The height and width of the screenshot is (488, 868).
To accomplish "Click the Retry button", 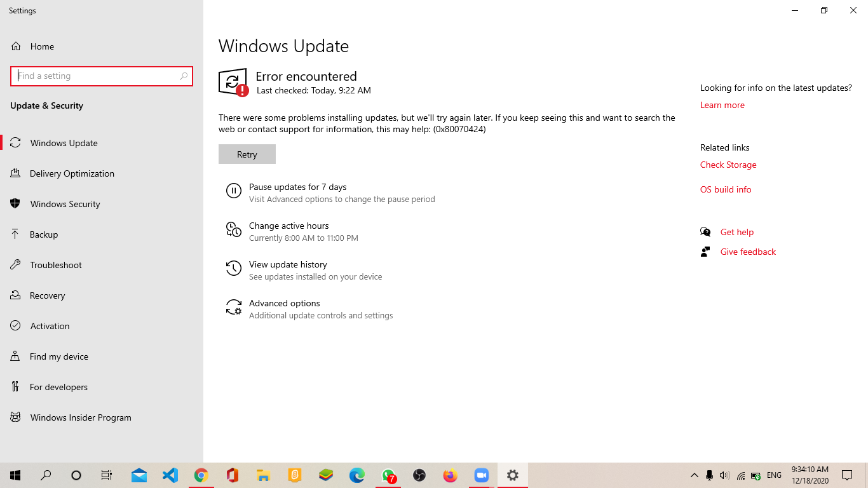I will tap(247, 154).
